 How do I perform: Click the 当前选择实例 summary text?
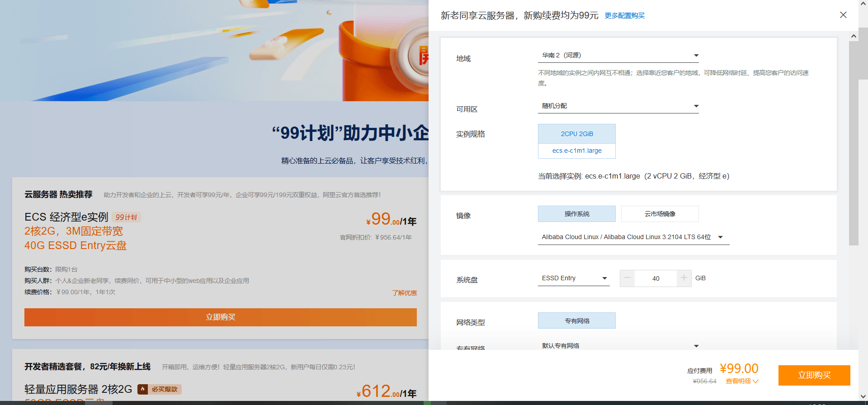634,176
